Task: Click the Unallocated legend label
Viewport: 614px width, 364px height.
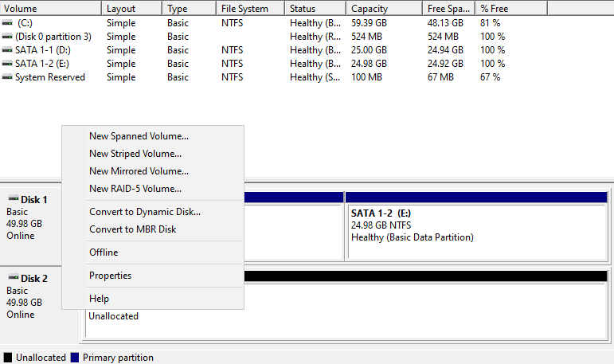Action: click(x=41, y=358)
